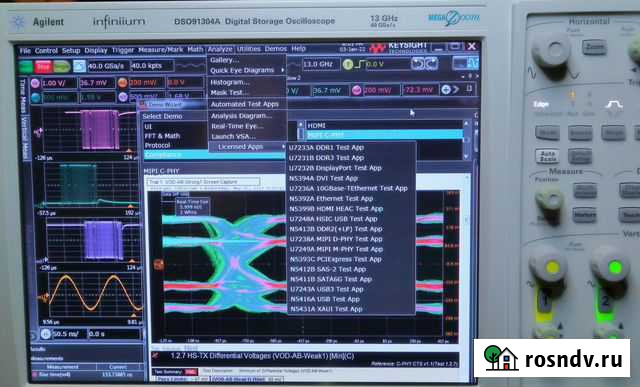Toggle channel 2 orange indicator at 200 mV/
This screenshot has height=387, width=640.
(x=122, y=83)
